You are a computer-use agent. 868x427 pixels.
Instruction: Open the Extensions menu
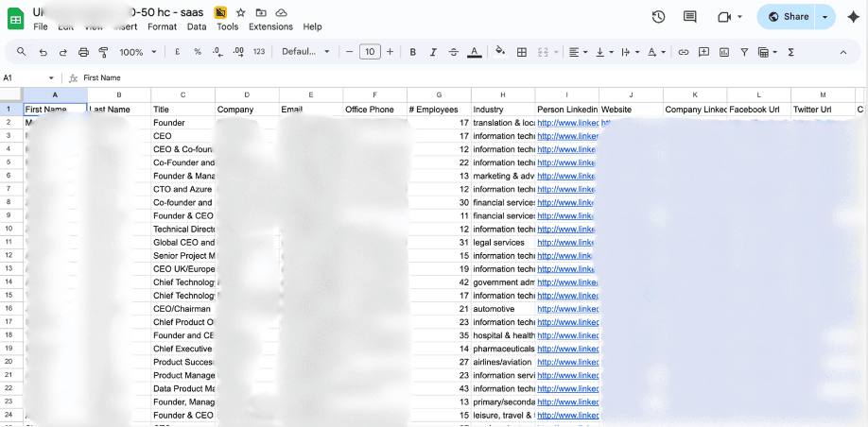[x=270, y=26]
